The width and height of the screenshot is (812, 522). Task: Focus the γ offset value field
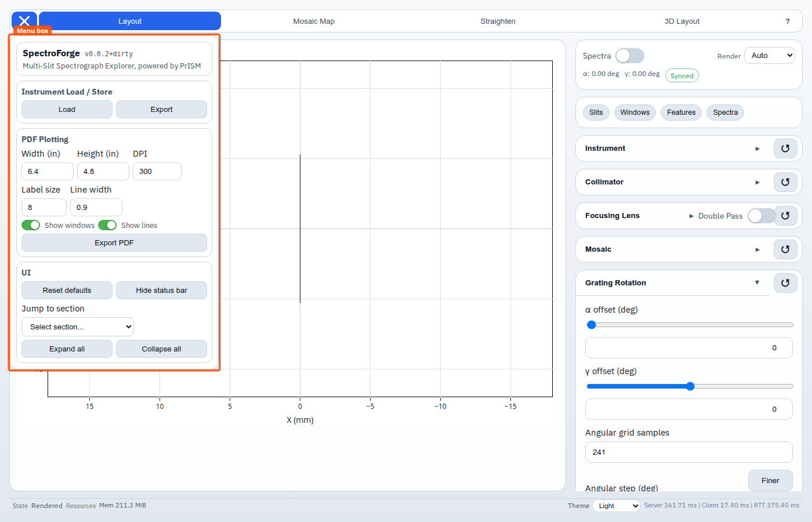[x=689, y=409]
